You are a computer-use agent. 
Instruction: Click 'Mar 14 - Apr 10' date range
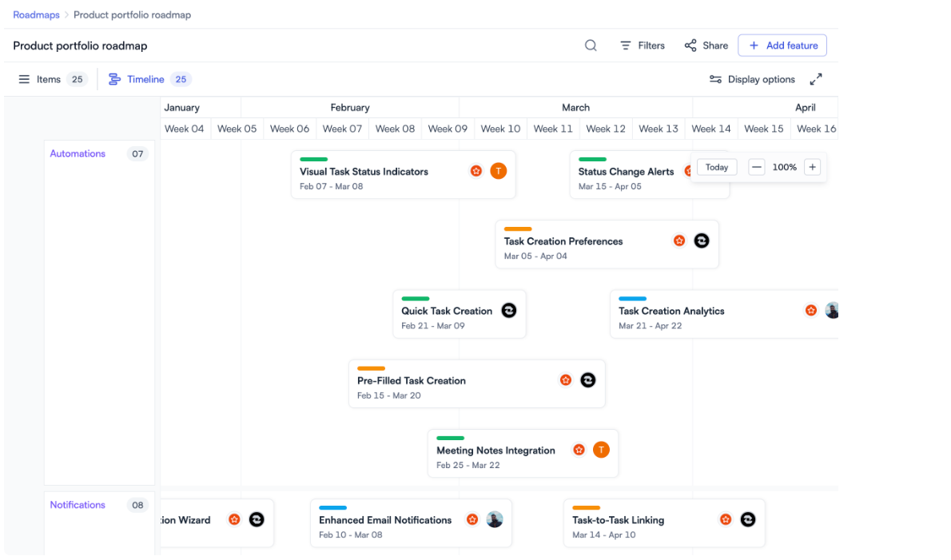tap(604, 535)
